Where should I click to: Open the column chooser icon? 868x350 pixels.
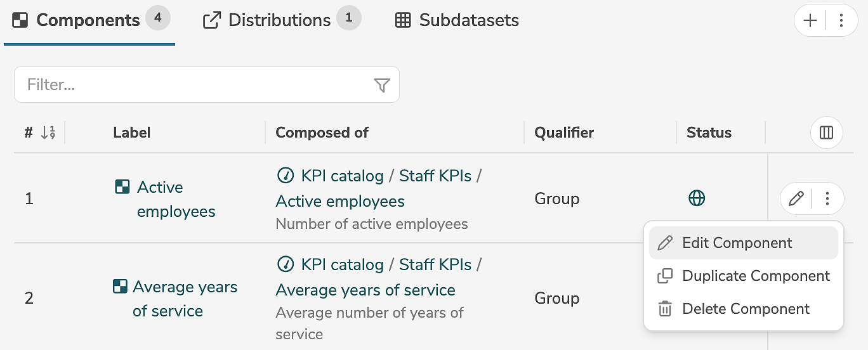[826, 133]
